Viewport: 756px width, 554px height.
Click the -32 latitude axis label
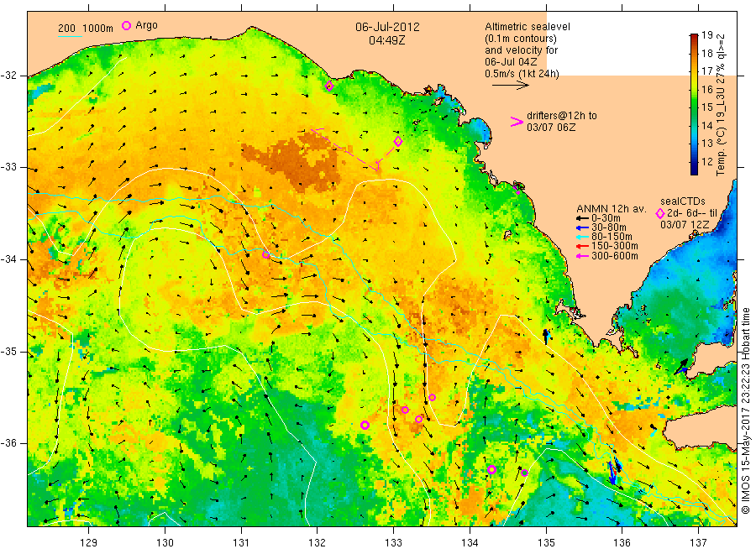8,76
